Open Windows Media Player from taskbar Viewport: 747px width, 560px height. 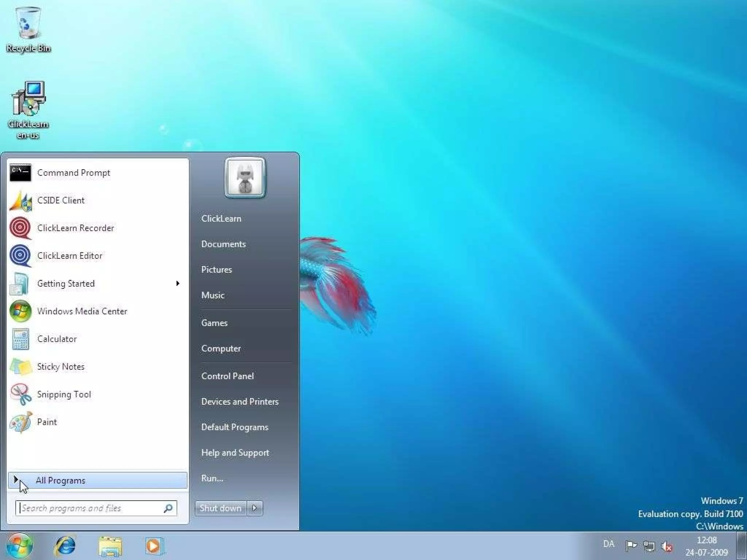[x=154, y=546]
